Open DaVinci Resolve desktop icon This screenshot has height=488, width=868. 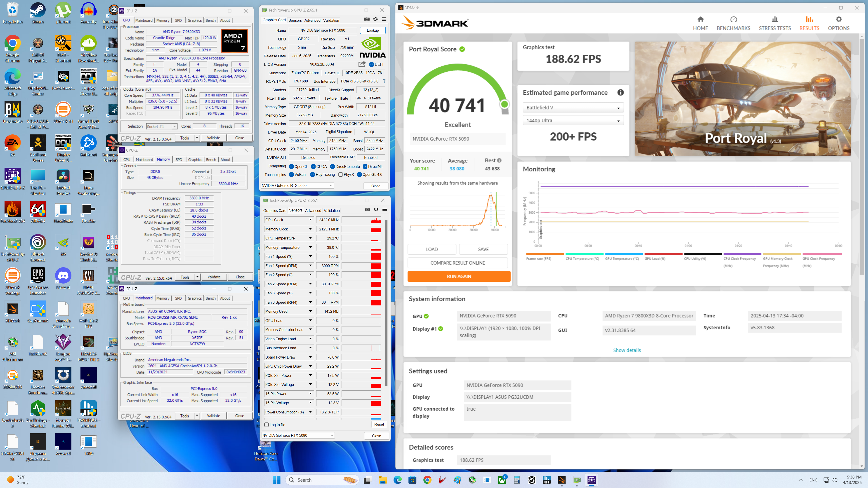pos(63,182)
